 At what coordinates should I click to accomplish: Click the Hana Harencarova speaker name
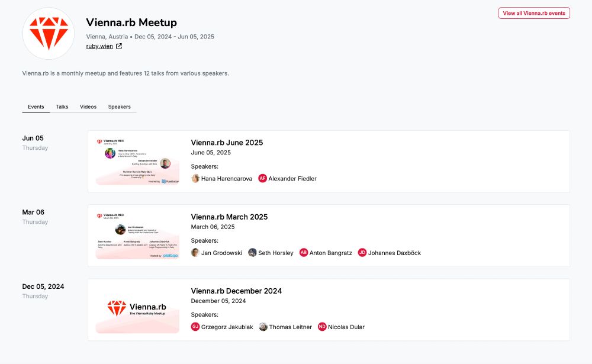click(227, 179)
